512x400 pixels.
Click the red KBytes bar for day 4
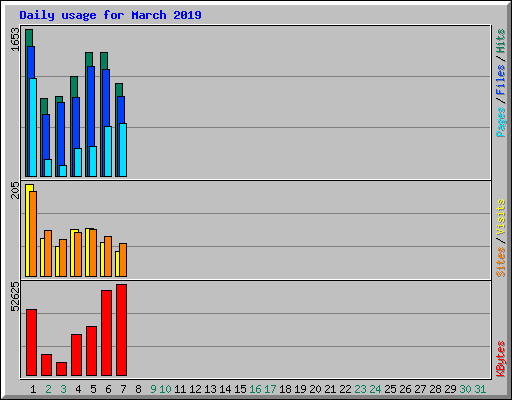[76, 355]
